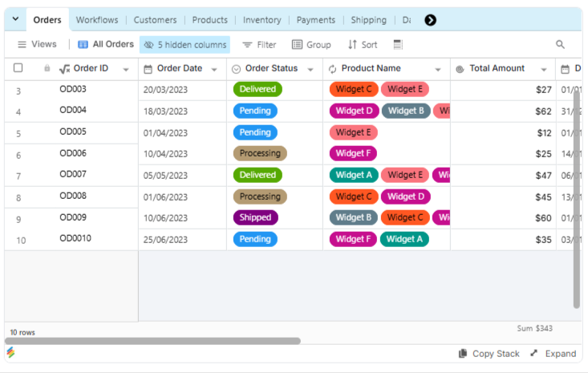Open the row height icon
The width and height of the screenshot is (588, 373).
pos(398,45)
